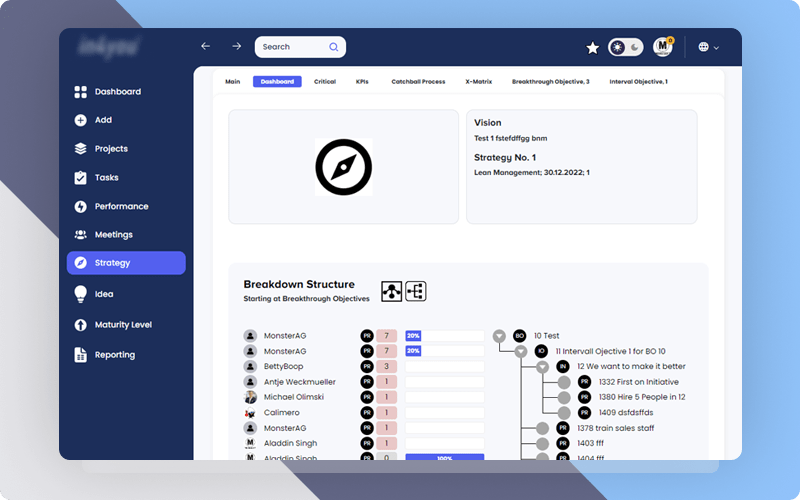Click the large compass strategy icon
800x500 pixels.
click(x=343, y=167)
